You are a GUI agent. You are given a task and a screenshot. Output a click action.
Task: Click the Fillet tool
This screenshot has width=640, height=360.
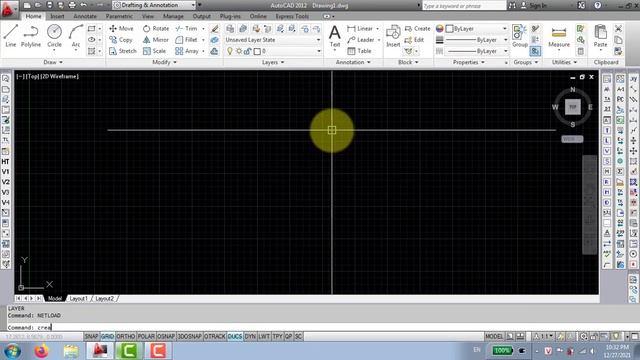tap(187, 40)
